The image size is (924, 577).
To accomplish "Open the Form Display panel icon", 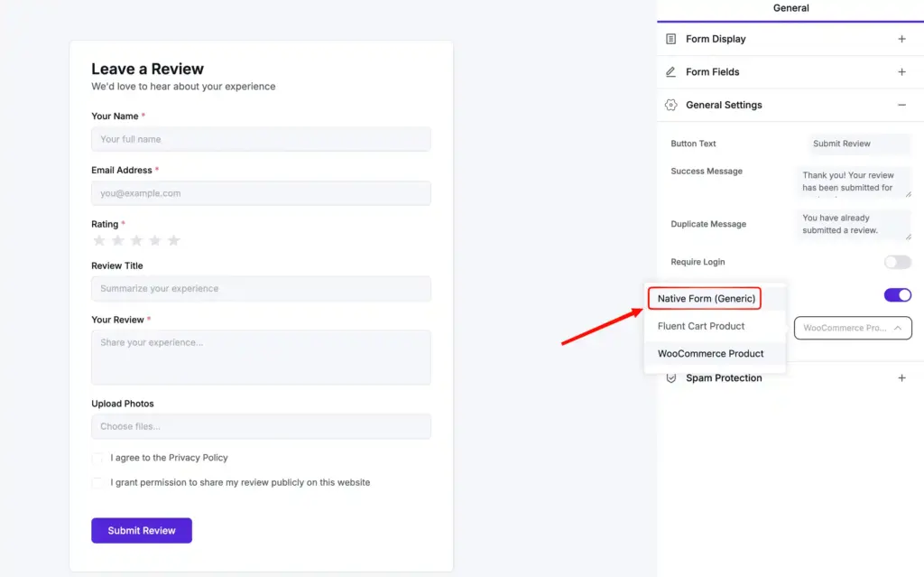I will [670, 38].
